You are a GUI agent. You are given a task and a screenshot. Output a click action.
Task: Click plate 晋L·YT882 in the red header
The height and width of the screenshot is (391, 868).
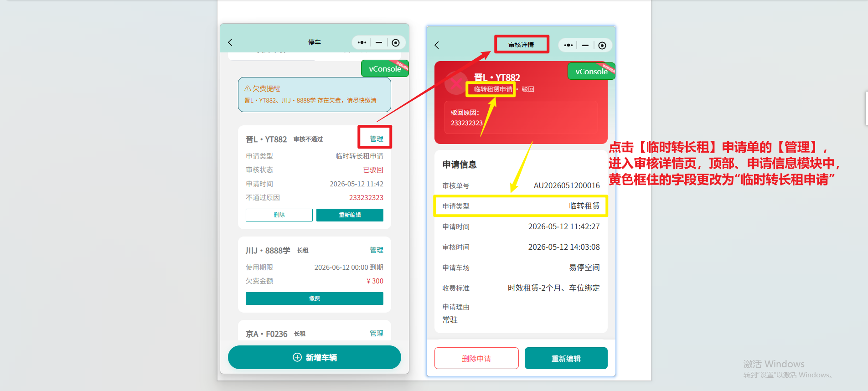(497, 77)
